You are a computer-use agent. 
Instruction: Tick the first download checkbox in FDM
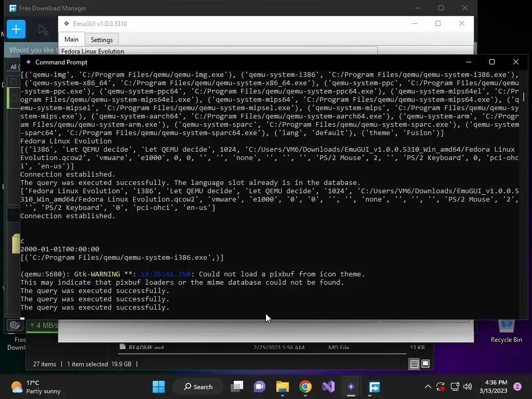[x=14, y=82]
